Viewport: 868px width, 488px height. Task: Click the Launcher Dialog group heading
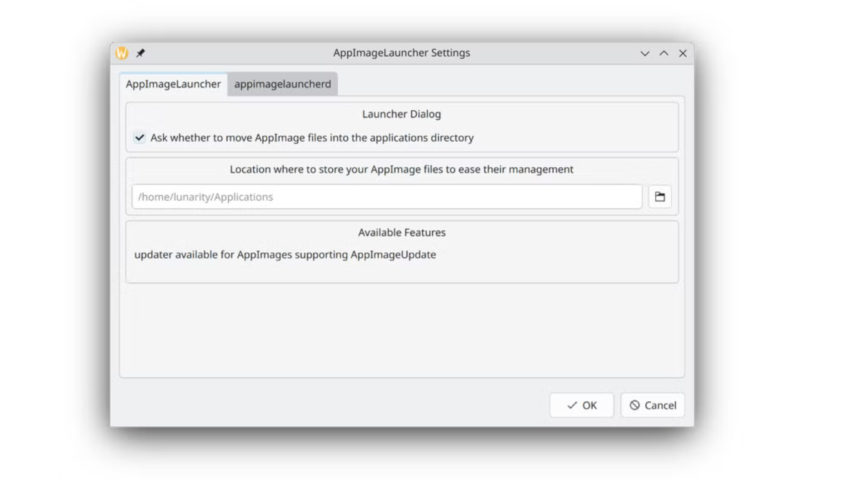401,114
